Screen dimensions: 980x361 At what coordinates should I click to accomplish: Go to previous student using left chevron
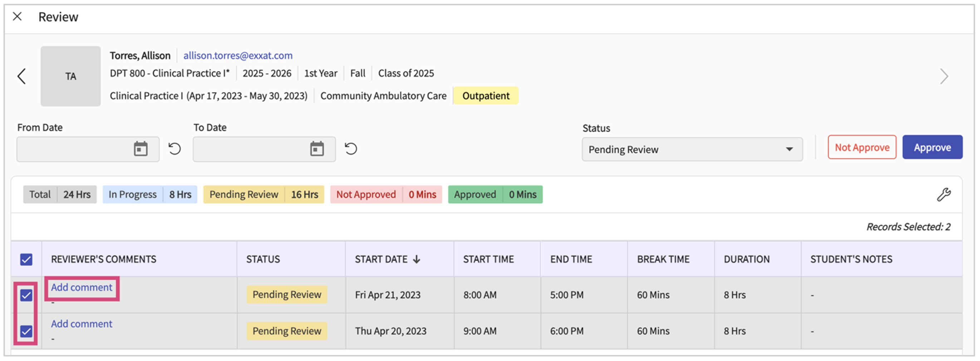tap(22, 76)
